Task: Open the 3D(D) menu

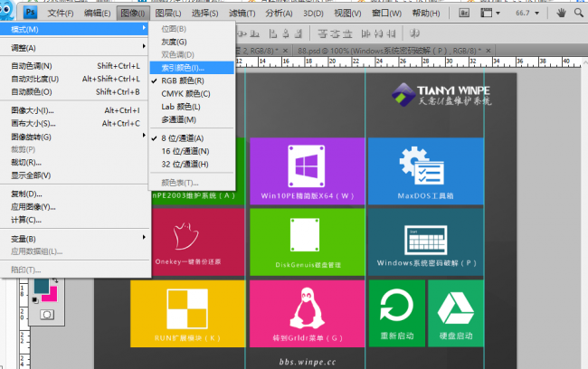Action: pyautogui.click(x=313, y=14)
